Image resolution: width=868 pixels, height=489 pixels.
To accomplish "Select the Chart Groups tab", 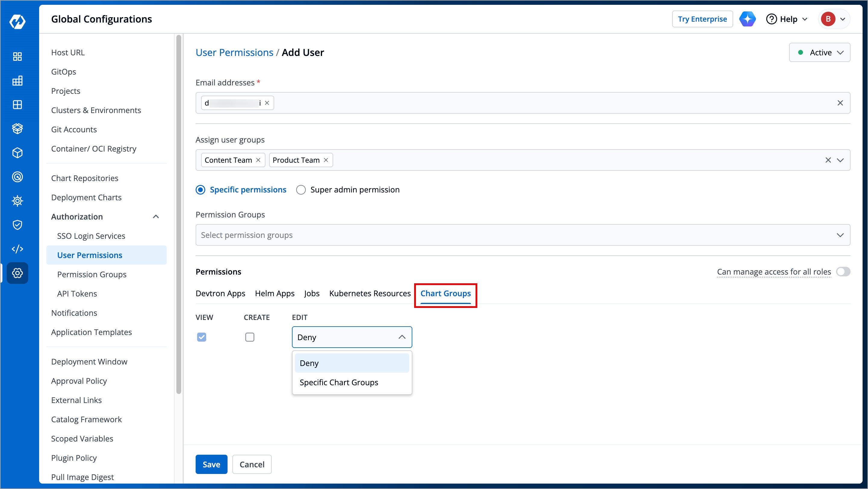I will coord(445,293).
